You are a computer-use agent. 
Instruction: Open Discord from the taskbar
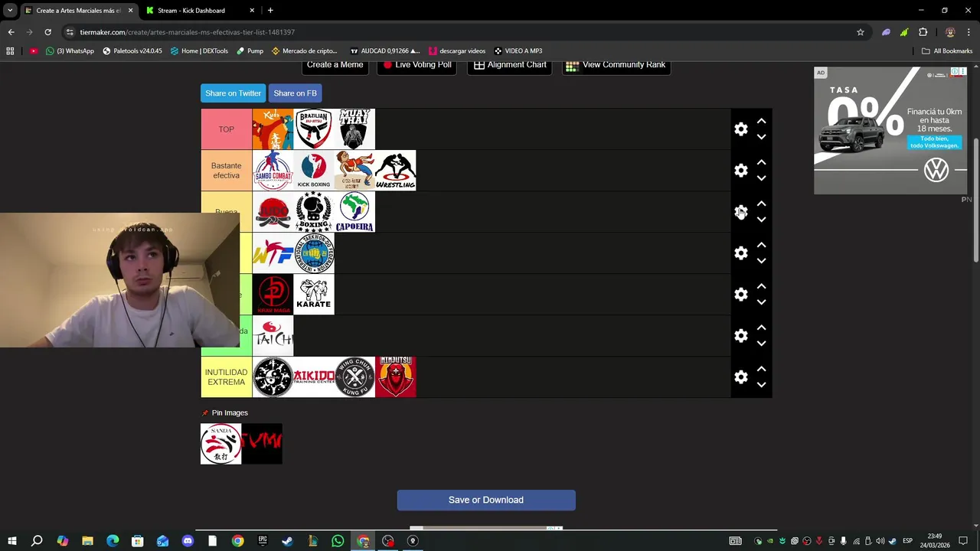[x=188, y=541]
